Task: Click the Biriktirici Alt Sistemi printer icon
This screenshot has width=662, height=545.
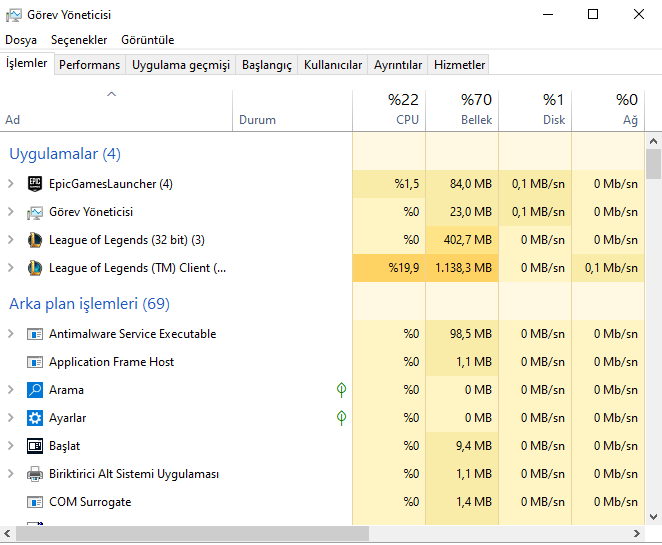Action: point(35,474)
